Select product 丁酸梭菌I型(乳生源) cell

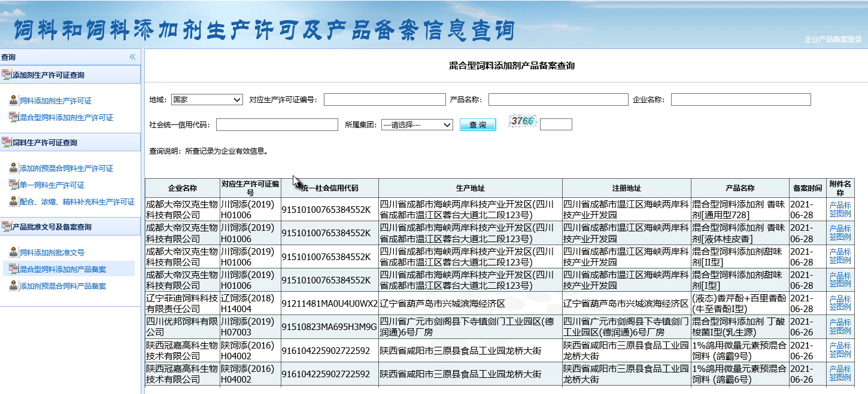pos(740,327)
